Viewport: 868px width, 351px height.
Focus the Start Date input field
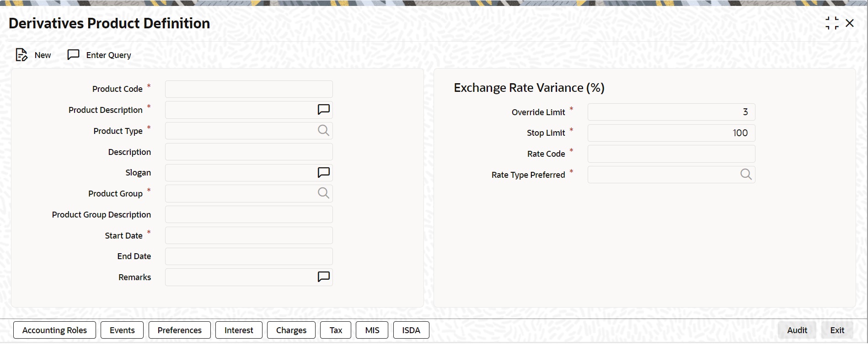(249, 235)
